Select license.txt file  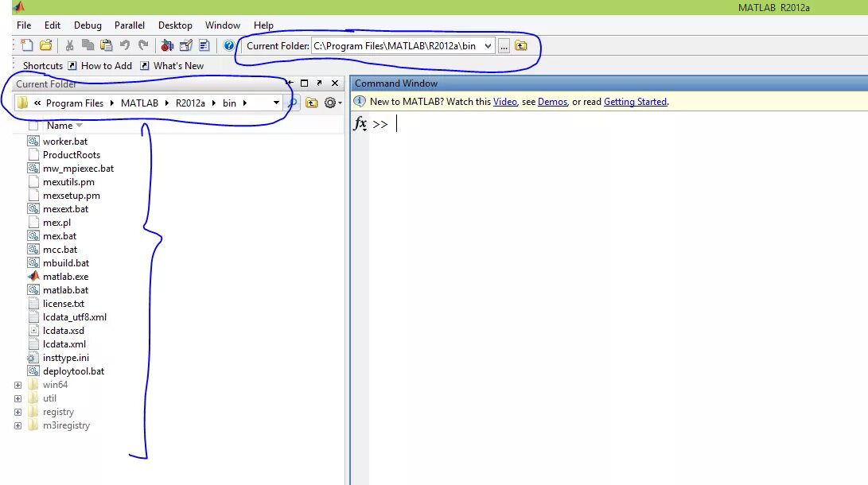(x=64, y=304)
